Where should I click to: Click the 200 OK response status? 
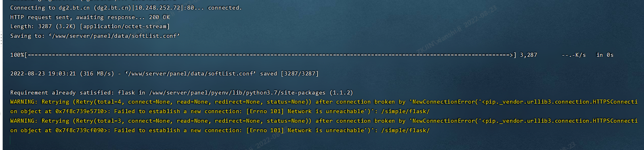[159, 17]
